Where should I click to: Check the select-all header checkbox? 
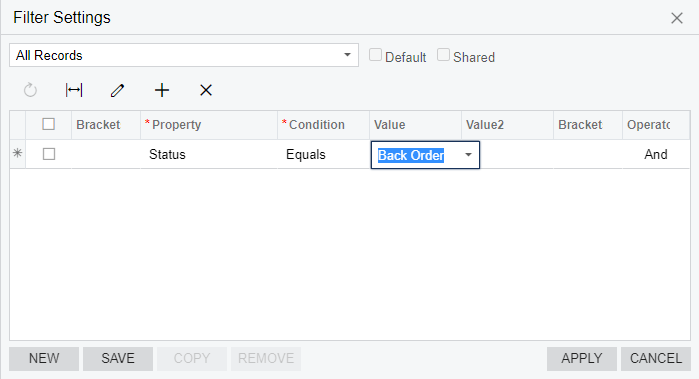[x=49, y=124]
